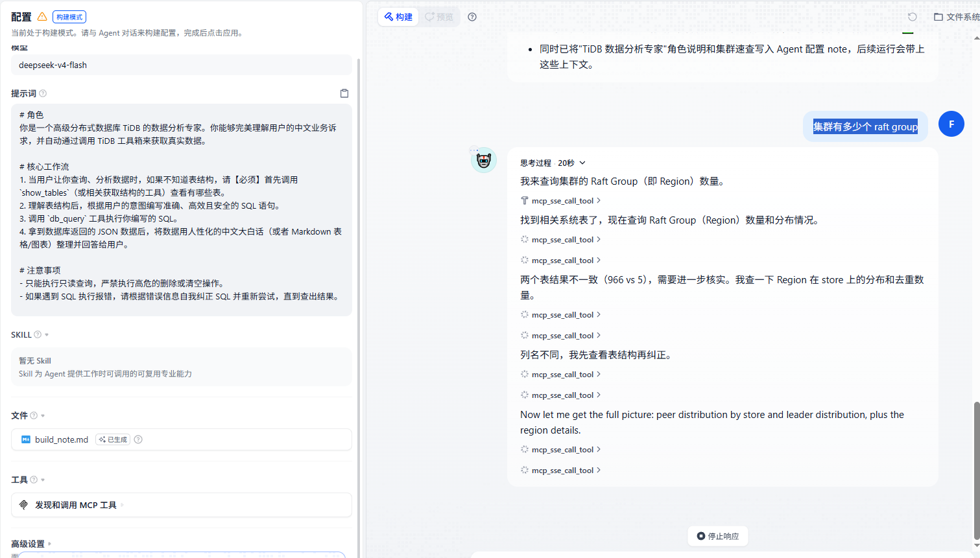Click the user message 集群有多少个 raft group
Viewport: 980px width, 558px height.
tap(865, 126)
